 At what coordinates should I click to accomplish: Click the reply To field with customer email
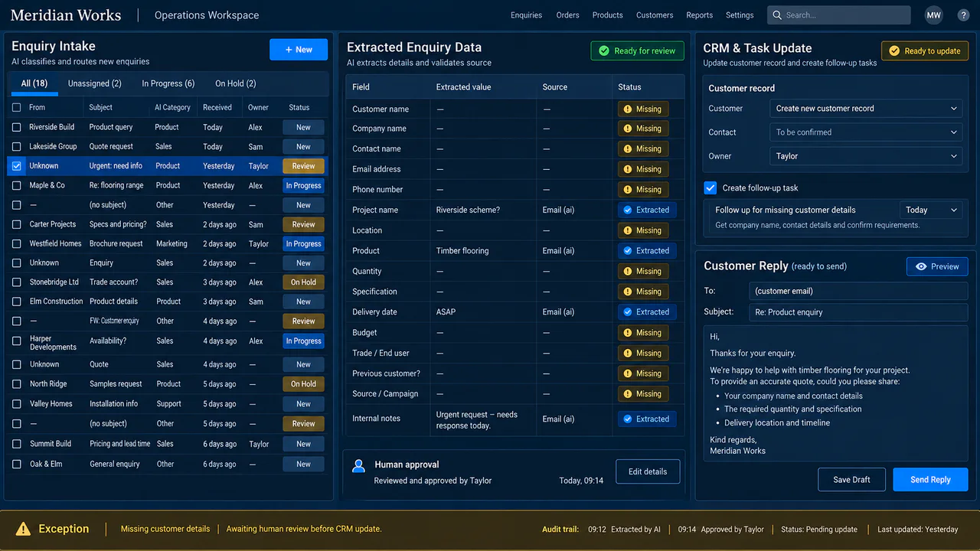(858, 291)
